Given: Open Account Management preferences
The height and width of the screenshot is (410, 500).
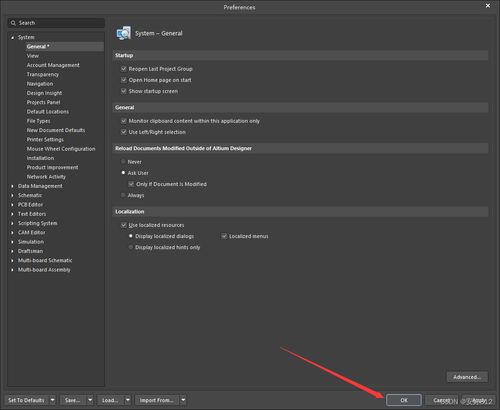Looking at the screenshot, I should pos(53,65).
